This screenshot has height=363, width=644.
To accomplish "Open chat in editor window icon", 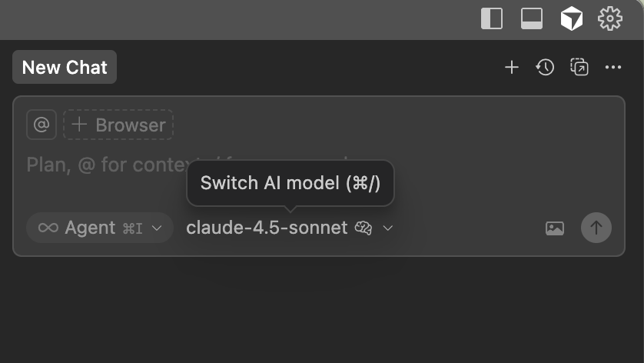I will [579, 68].
